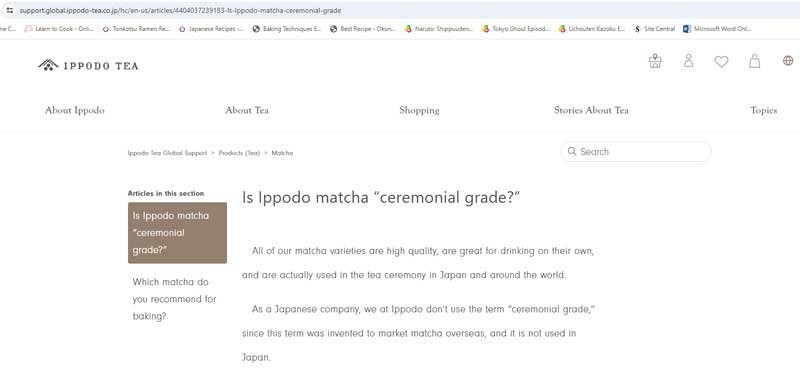Image resolution: width=800 pixels, height=390 pixels.
Task: Click the article title 'Is Ippodo matcha ceremonial grade?'
Action: point(381,198)
